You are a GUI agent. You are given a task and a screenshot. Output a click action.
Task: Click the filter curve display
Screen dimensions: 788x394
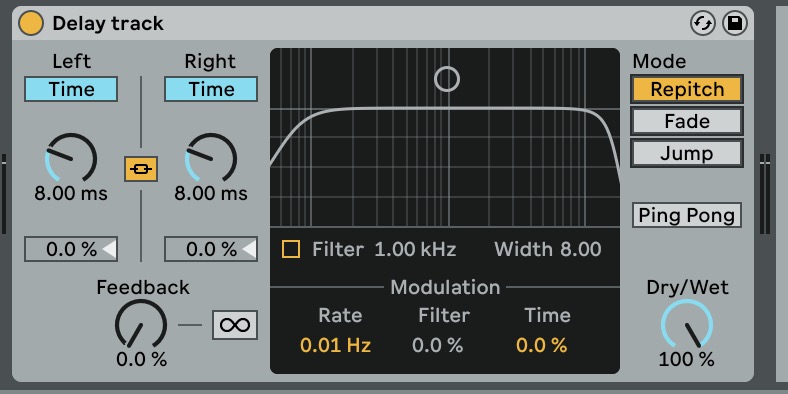[x=445, y=137]
